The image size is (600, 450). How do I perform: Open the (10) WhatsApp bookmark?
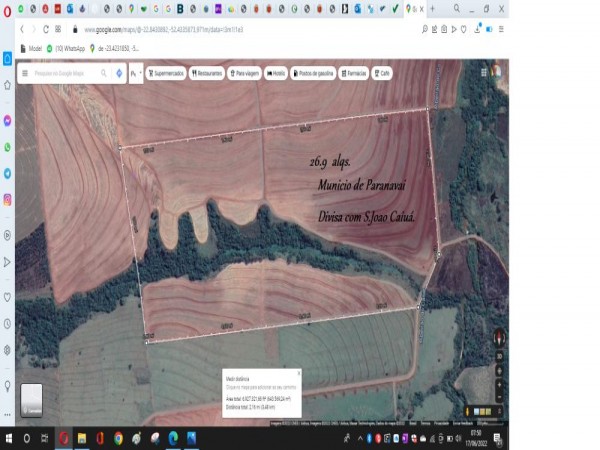68,48
